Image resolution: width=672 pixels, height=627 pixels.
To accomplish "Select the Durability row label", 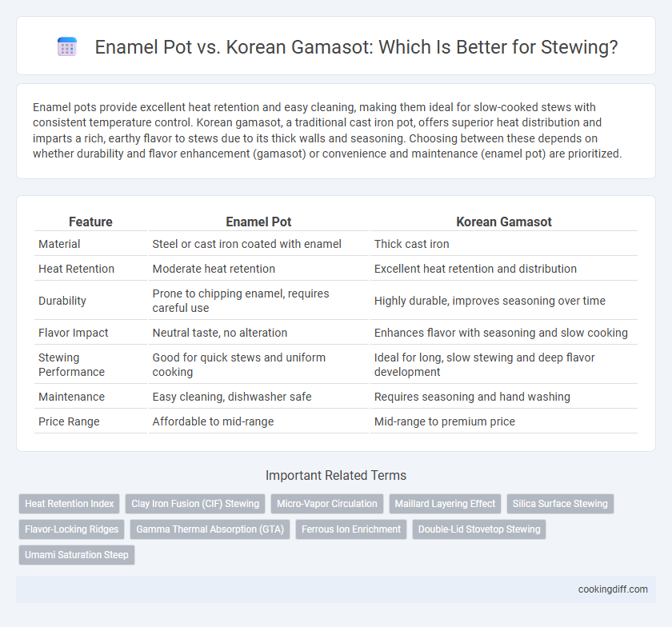I will click(x=62, y=301).
